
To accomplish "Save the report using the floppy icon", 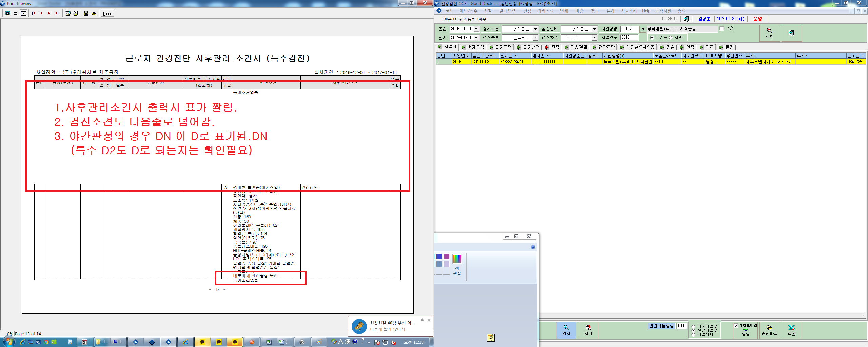I will 86,13.
